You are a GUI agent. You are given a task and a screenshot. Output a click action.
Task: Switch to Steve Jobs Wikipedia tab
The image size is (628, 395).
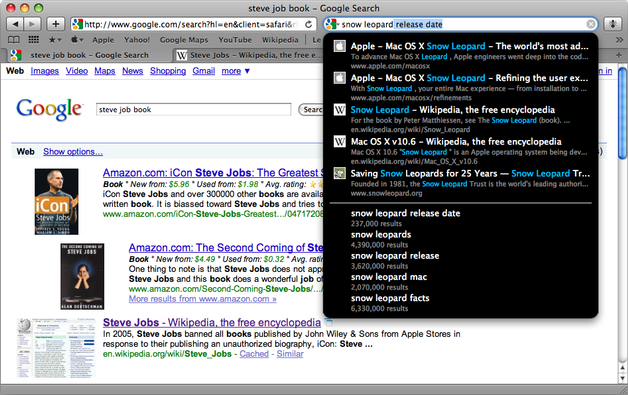coord(248,55)
